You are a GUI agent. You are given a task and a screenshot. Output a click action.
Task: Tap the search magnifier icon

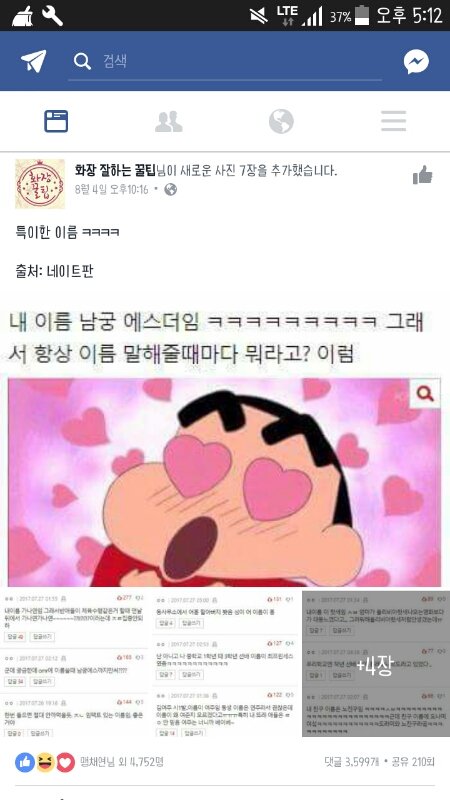pos(82,61)
